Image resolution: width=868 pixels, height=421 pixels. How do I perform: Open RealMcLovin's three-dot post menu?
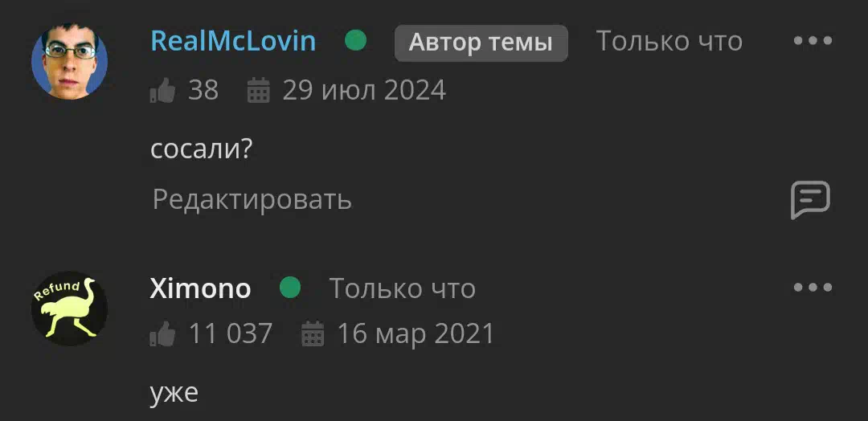813,41
